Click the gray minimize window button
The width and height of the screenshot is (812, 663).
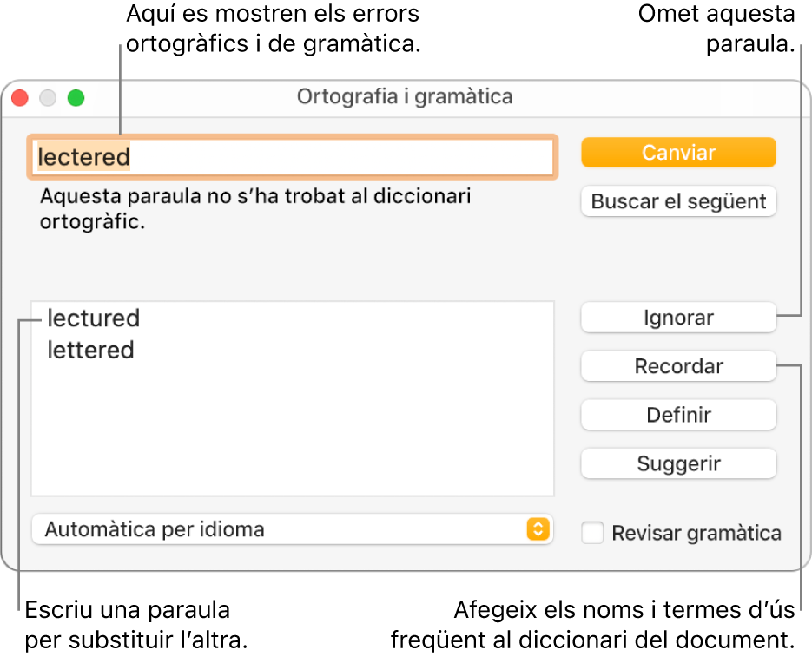49,98
